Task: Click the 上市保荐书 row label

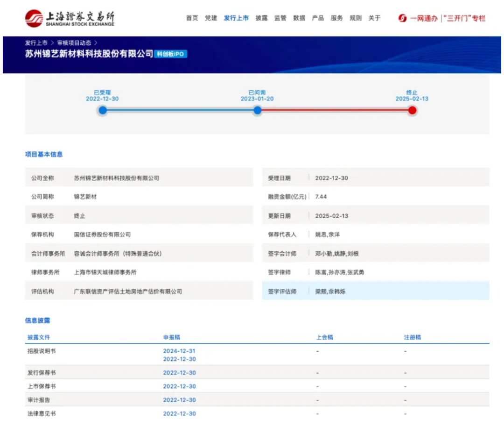Action: click(42, 386)
